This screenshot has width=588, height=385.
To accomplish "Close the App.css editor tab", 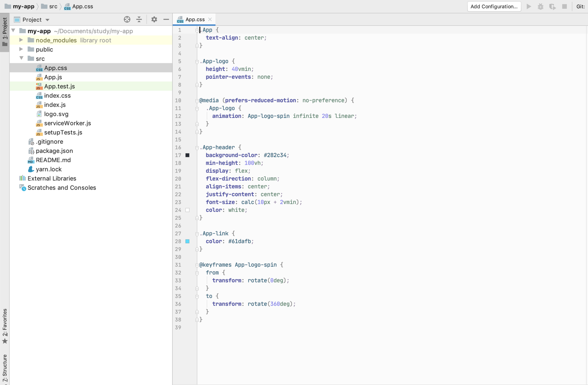I will pos(210,19).
